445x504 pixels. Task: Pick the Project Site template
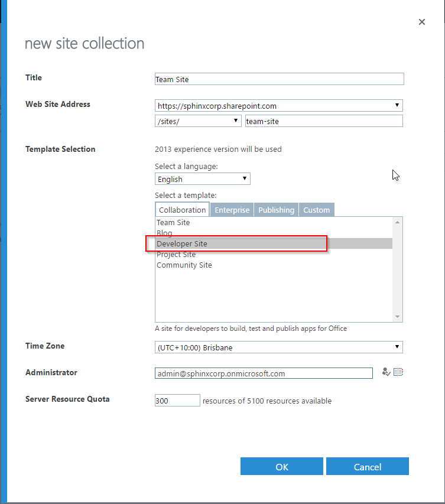point(274,254)
